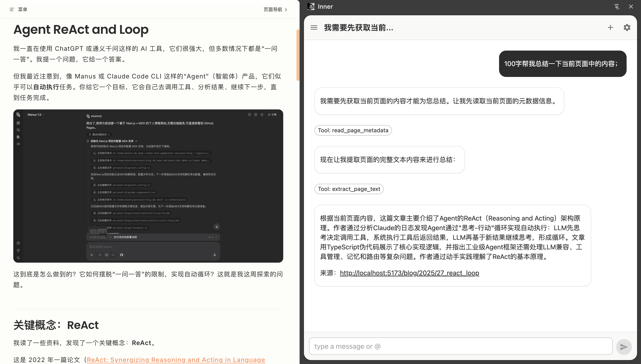Screen dimensions: 641x364
Task: Click the page's orange vertical scrollbar
Action: (298, 55)
